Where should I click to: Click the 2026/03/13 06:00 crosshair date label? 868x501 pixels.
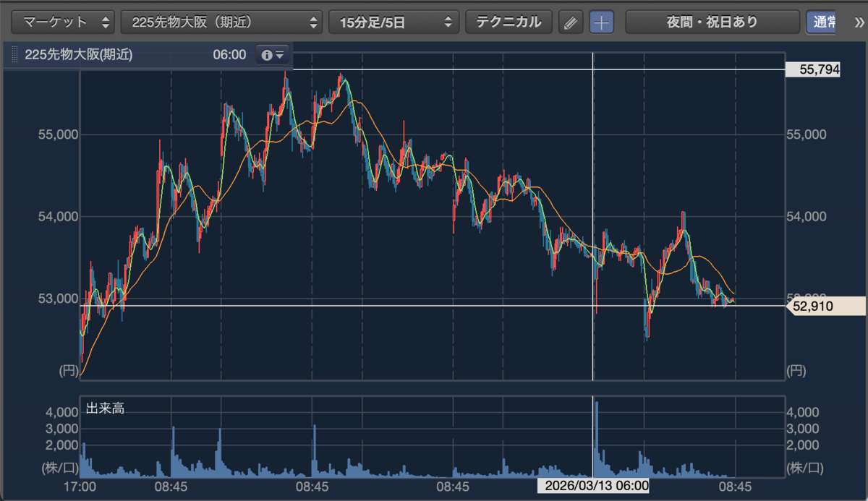593,485
